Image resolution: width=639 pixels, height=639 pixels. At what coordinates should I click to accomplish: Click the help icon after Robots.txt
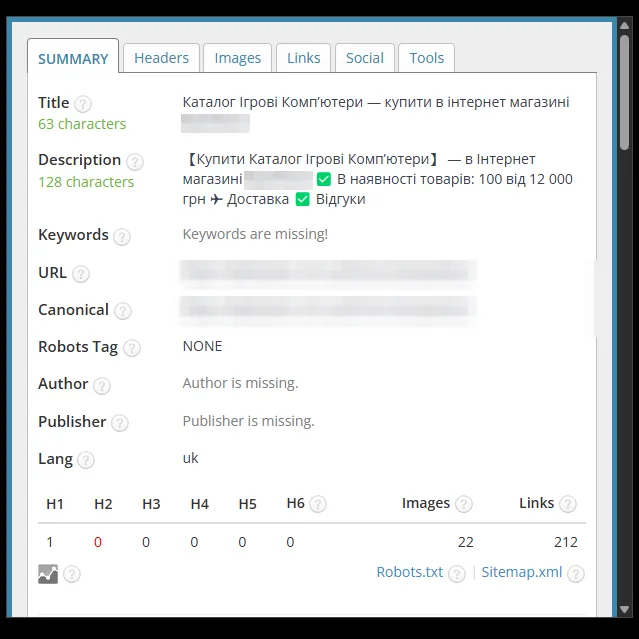coord(456,574)
